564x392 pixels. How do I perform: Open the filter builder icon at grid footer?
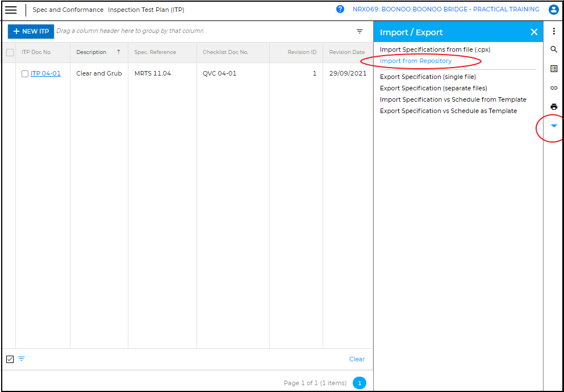click(22, 359)
